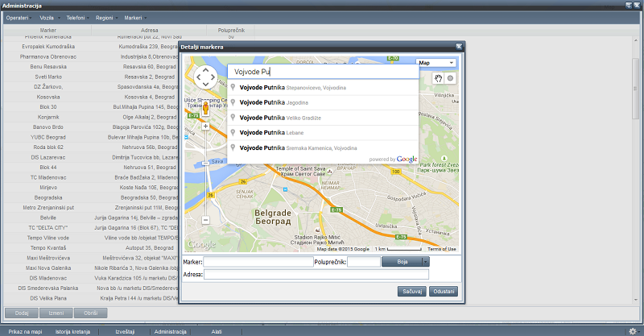Close the Detalji markera dialog
Screen dimensions: 644x336
(459, 47)
